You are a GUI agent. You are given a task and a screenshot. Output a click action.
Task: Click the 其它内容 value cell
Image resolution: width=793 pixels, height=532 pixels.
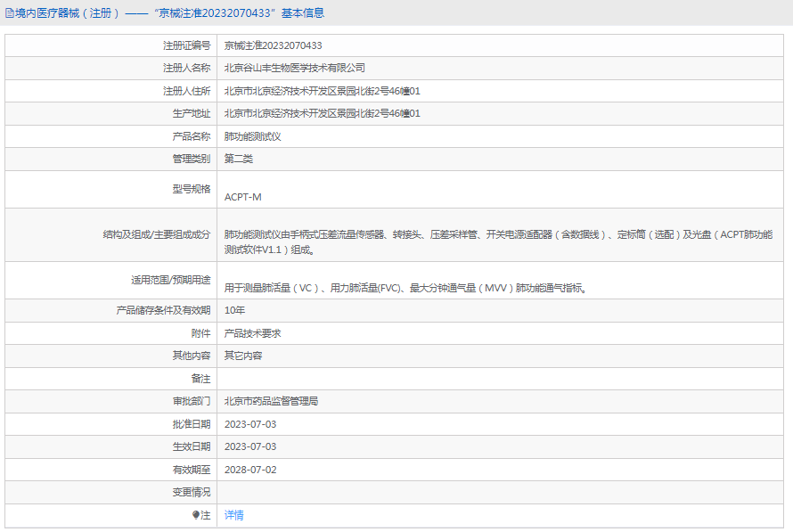pyautogui.click(x=243, y=356)
